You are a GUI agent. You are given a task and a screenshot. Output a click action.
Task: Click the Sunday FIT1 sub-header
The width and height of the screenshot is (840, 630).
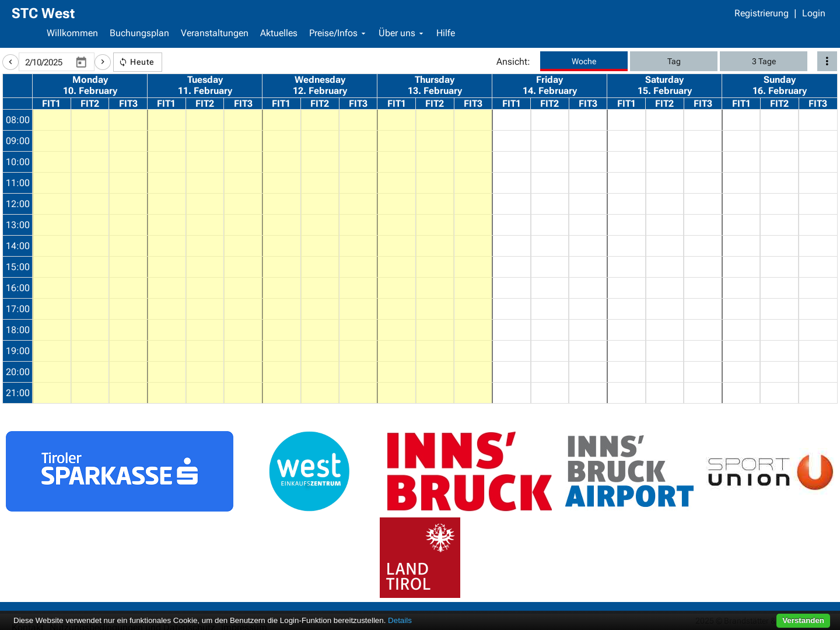point(741,104)
